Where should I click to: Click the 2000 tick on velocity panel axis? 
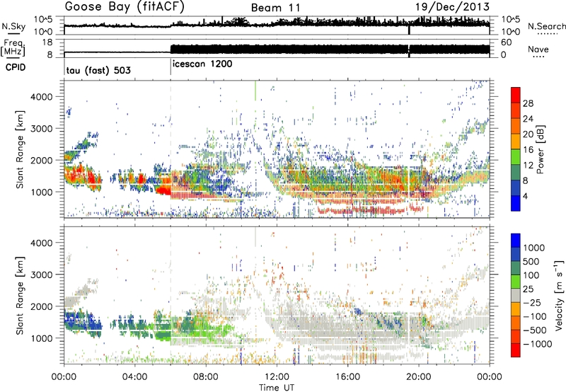click(42, 306)
